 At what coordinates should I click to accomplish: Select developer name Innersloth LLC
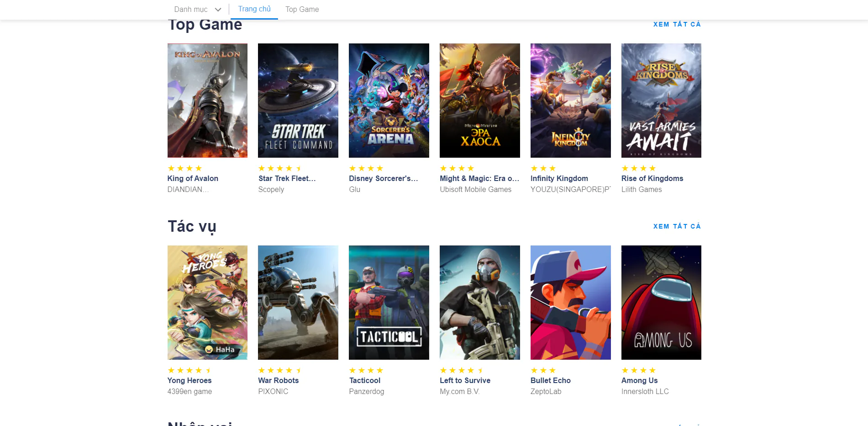click(645, 391)
